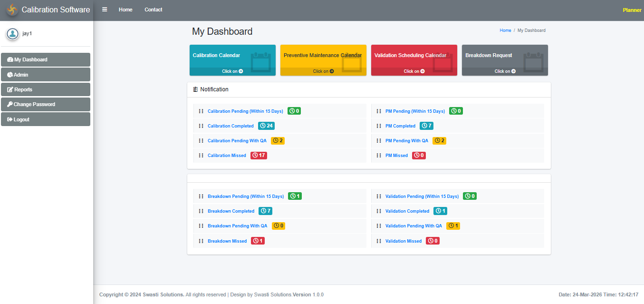The width and height of the screenshot is (644, 304).
Task: Click the Logout sidebar item
Action: click(x=46, y=119)
